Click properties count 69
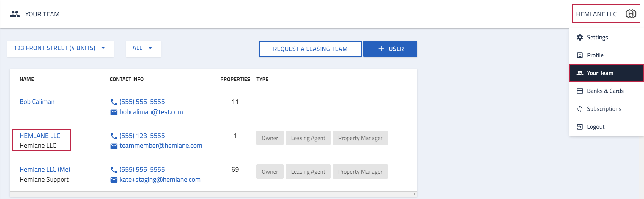644x199 pixels. [235, 170]
